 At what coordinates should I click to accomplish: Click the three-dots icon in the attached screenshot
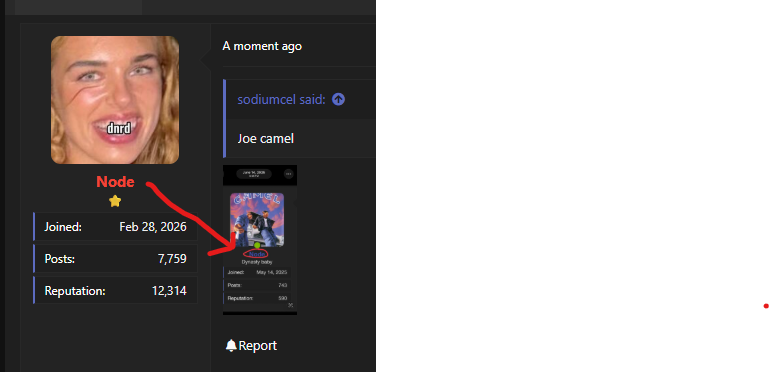click(x=288, y=174)
